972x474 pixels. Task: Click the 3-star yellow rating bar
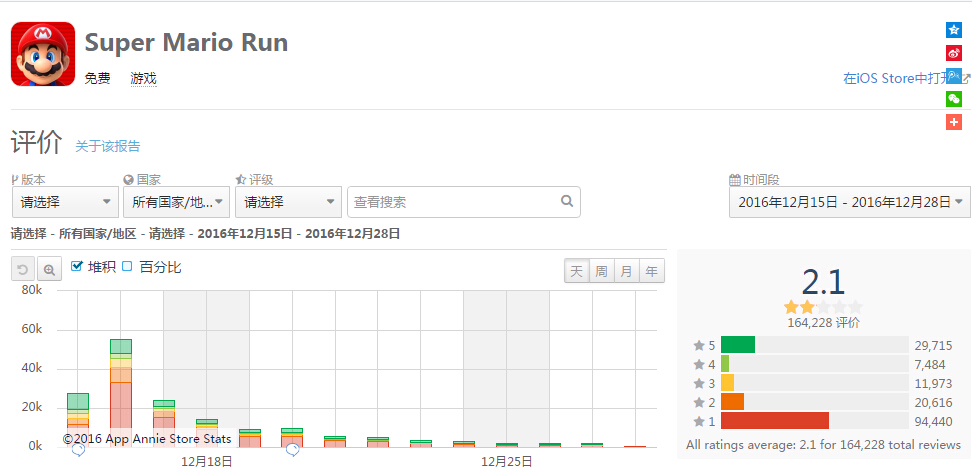point(727,383)
